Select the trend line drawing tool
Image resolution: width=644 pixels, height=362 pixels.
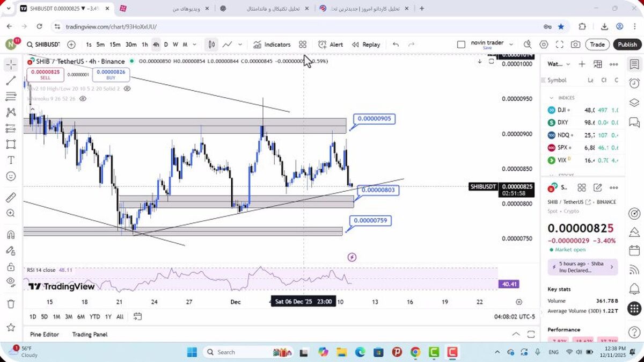11,81
